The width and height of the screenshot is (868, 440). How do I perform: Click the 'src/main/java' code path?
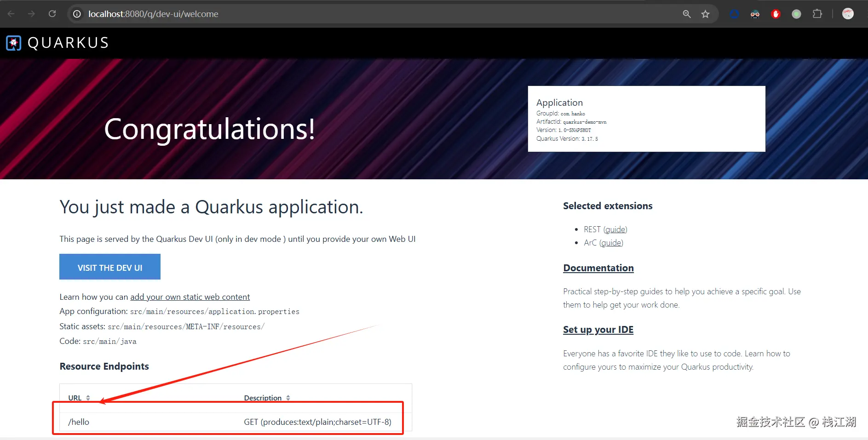click(109, 342)
